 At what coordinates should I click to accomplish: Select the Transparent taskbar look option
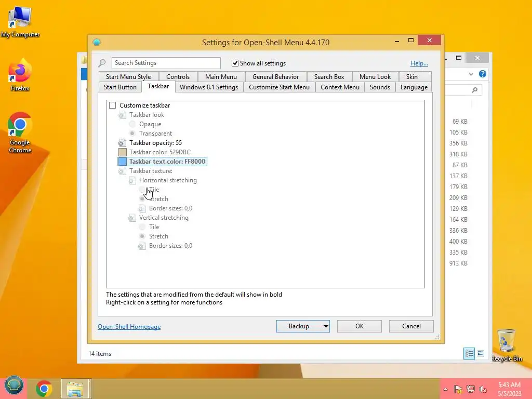[x=132, y=134]
